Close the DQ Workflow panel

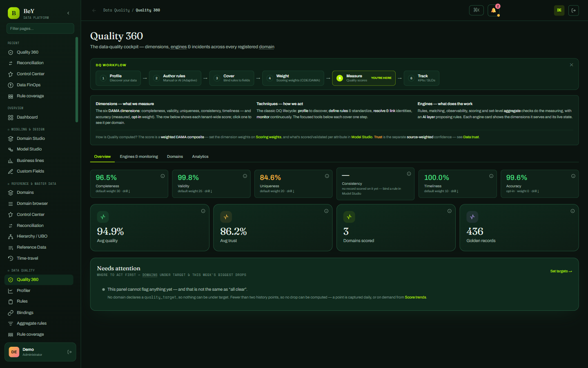point(571,65)
